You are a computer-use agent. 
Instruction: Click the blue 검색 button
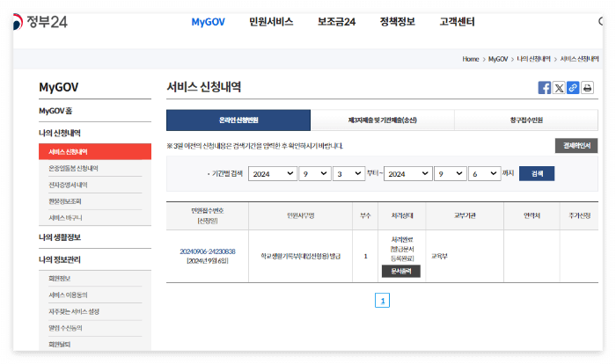tap(537, 173)
